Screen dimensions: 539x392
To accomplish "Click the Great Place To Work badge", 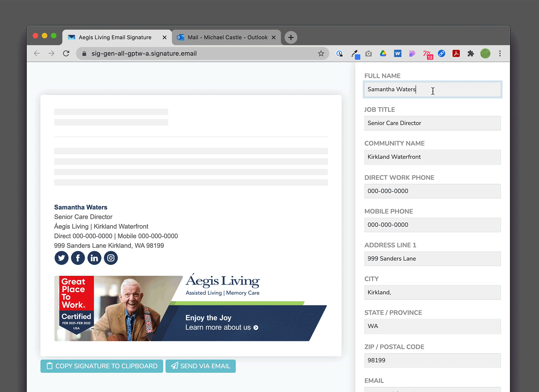I will click(76, 306).
